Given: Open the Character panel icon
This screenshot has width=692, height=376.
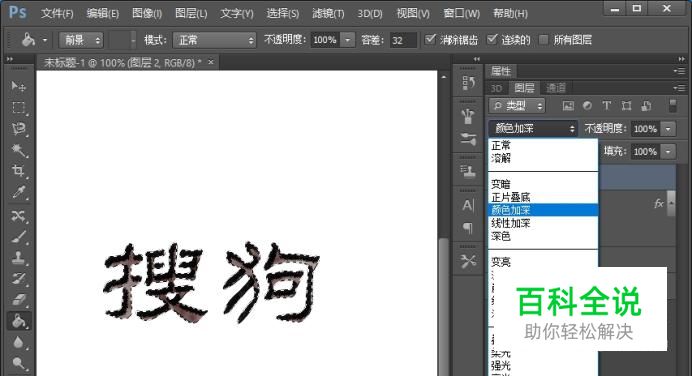Looking at the screenshot, I should click(x=468, y=205).
